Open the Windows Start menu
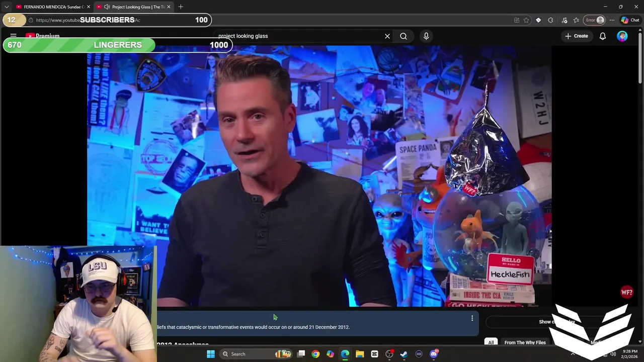The image size is (644, 362). click(211, 354)
